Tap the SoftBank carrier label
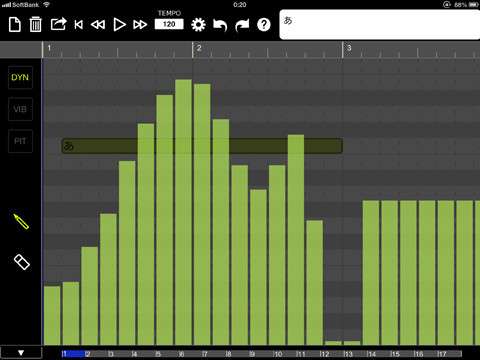This screenshot has width=480, height=360. coord(25,5)
